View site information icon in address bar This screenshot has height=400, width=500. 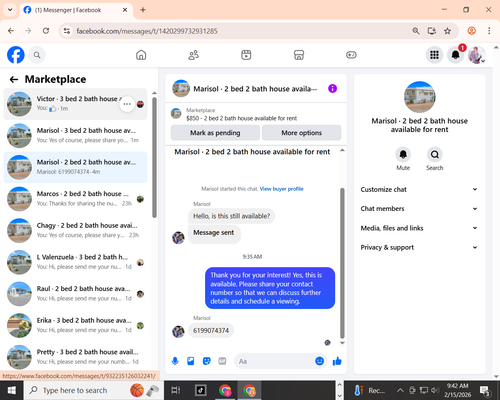[67, 31]
